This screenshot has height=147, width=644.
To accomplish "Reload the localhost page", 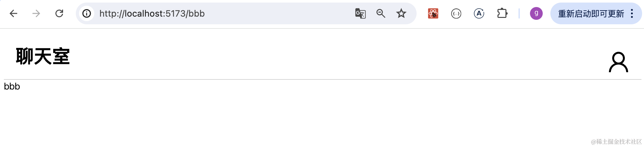I will coord(59,13).
